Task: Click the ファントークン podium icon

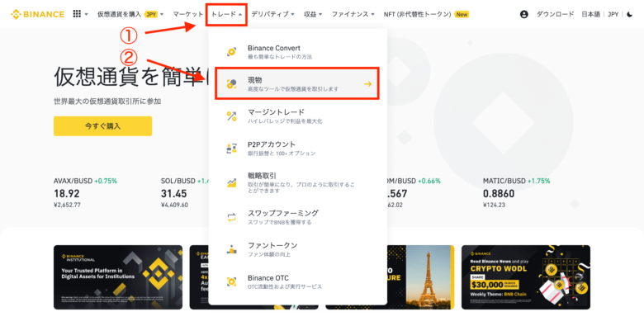Action: click(232, 249)
